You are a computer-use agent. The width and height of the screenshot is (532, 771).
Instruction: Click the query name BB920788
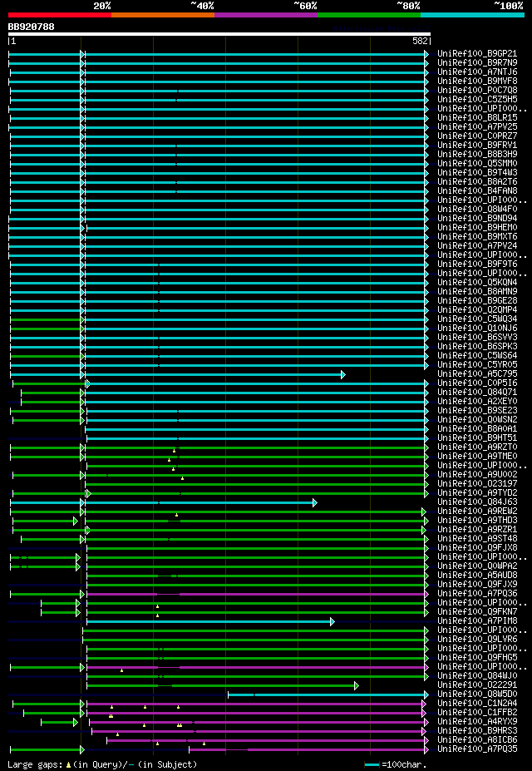[x=32, y=27]
